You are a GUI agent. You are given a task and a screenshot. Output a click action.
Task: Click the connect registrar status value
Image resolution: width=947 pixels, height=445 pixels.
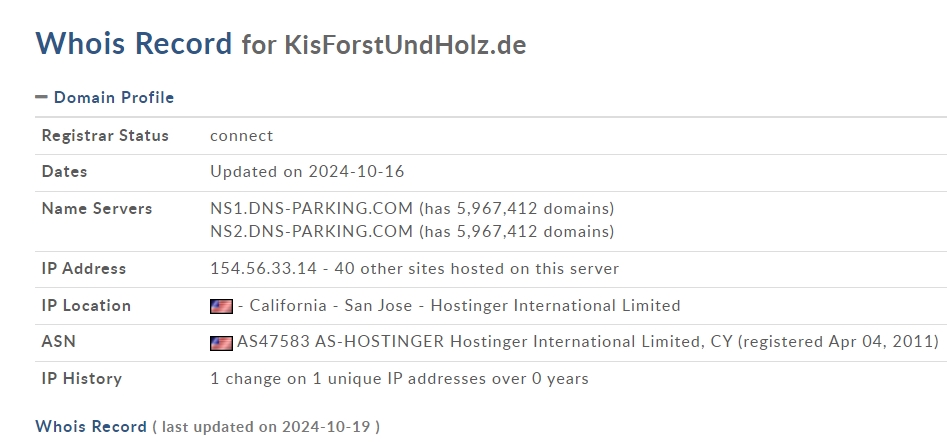click(x=242, y=136)
